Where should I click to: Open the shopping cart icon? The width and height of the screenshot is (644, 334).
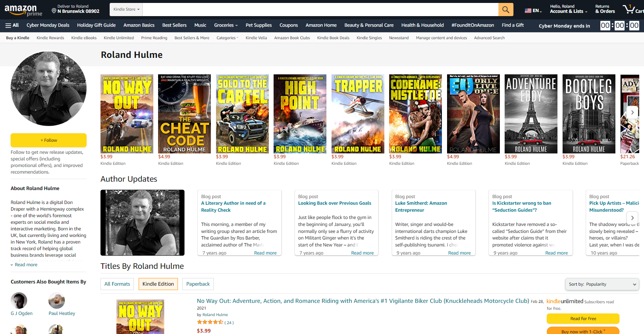632,9
